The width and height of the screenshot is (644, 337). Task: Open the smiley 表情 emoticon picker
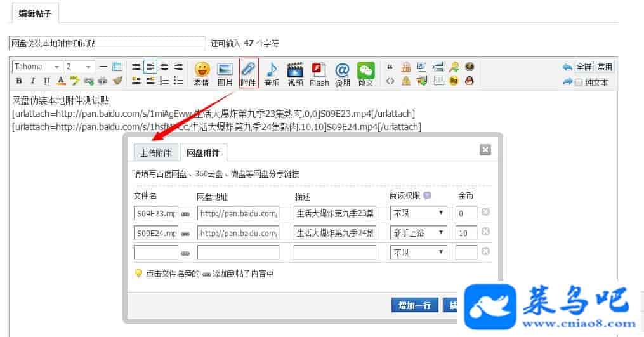(x=202, y=74)
